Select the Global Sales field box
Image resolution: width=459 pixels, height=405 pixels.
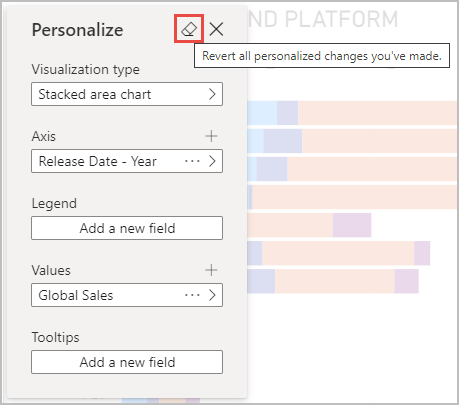127,295
